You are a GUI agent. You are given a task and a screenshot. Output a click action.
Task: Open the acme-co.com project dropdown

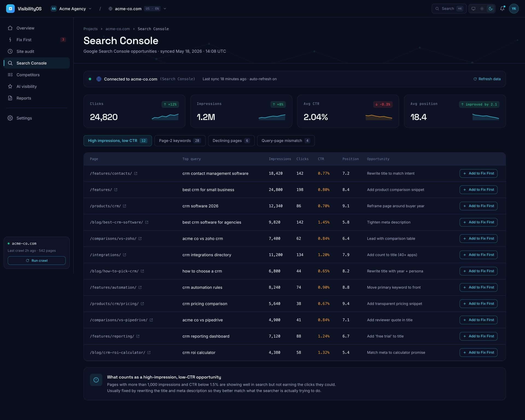(137, 8)
